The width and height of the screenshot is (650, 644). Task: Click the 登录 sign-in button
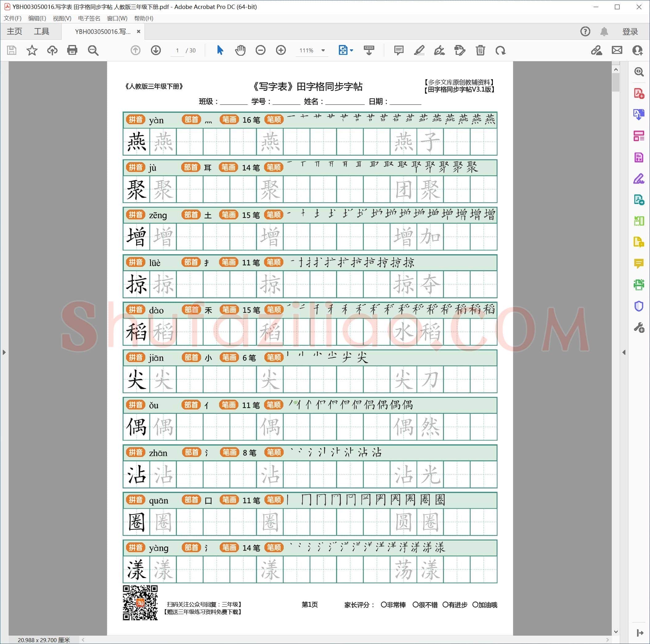[630, 32]
